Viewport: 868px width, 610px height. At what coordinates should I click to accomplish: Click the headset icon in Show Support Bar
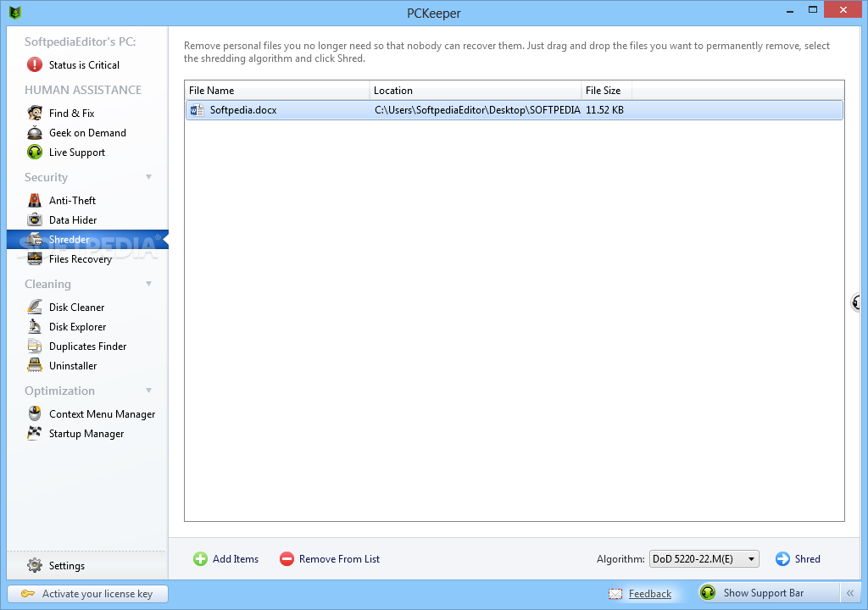click(708, 593)
